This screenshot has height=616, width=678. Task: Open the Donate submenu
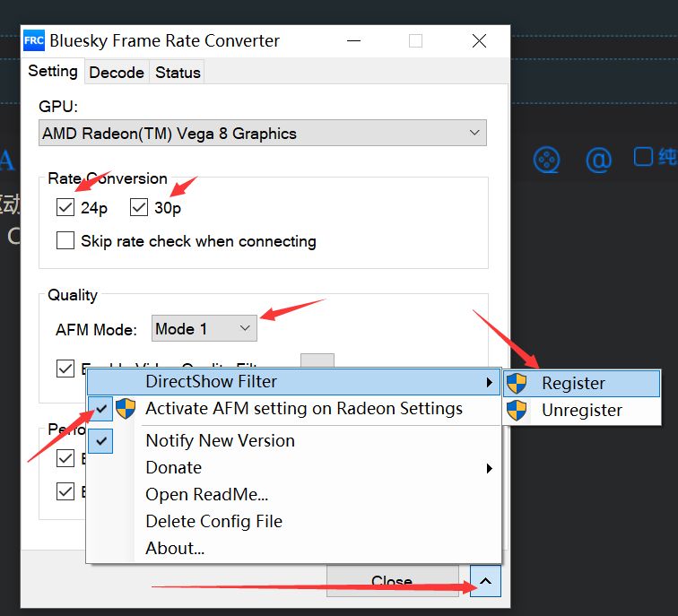coord(173,468)
